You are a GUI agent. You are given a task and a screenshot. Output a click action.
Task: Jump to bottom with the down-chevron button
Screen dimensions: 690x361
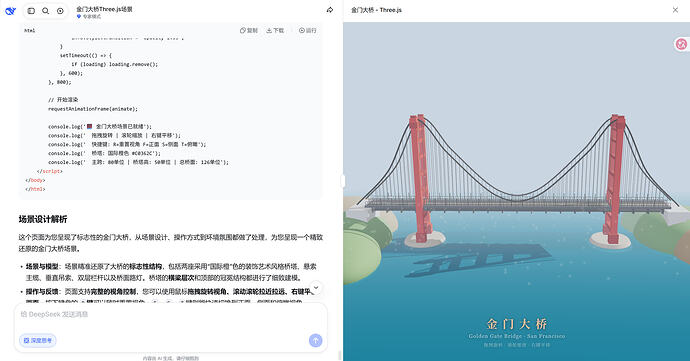(x=316, y=287)
